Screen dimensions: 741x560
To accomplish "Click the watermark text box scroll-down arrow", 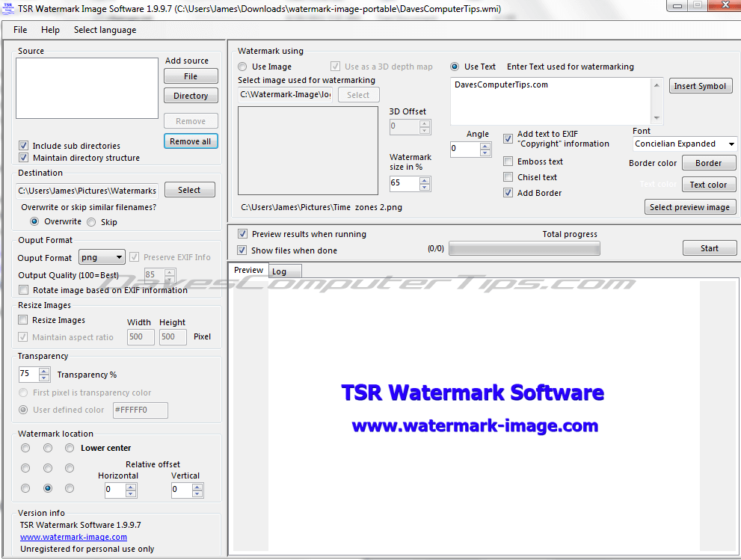I will (x=657, y=118).
